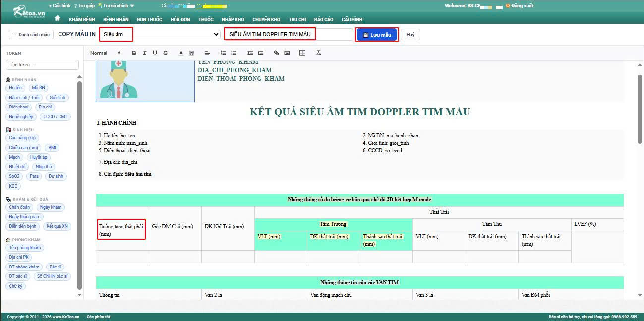The image size is (644, 321).
Task: Insert the Điện thoại token
Action: tap(19, 107)
